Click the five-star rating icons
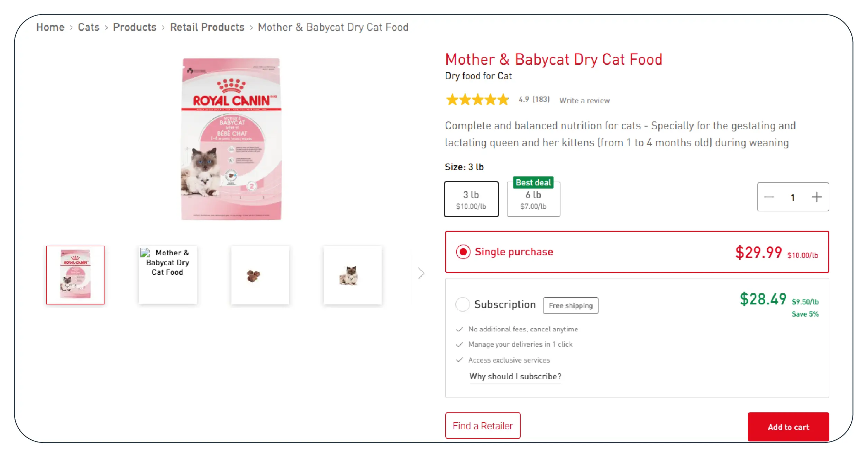 coord(477,100)
